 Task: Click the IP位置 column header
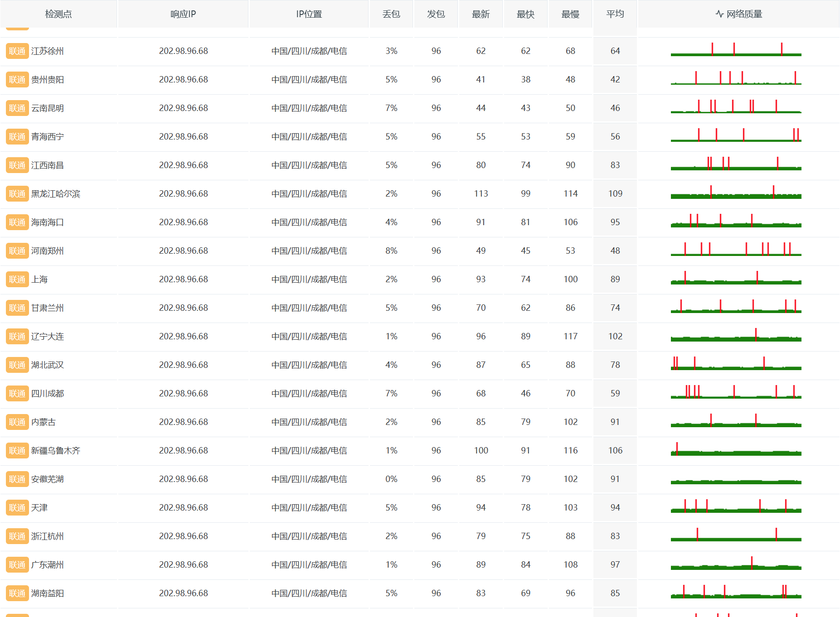point(309,14)
